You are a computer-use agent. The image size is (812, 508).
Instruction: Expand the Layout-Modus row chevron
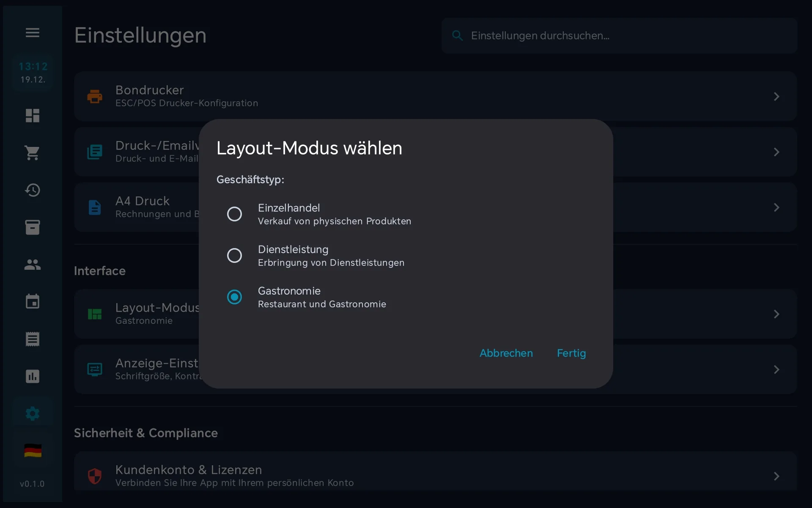tap(776, 314)
